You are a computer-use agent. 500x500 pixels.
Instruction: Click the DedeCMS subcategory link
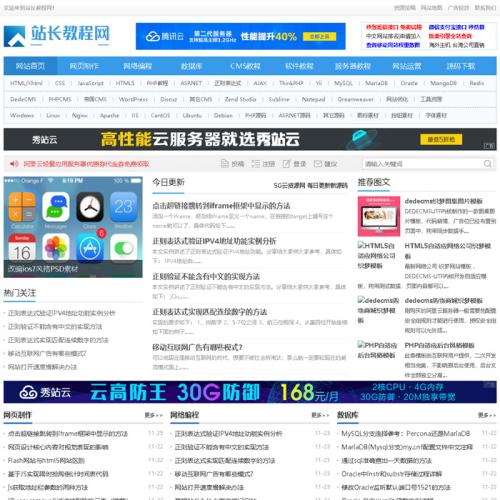click(23, 99)
